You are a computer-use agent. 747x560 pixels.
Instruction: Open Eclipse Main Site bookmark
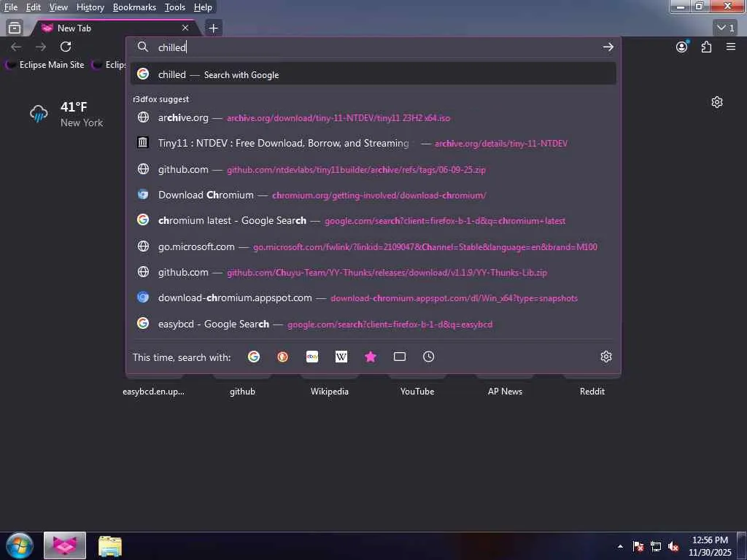(x=45, y=65)
